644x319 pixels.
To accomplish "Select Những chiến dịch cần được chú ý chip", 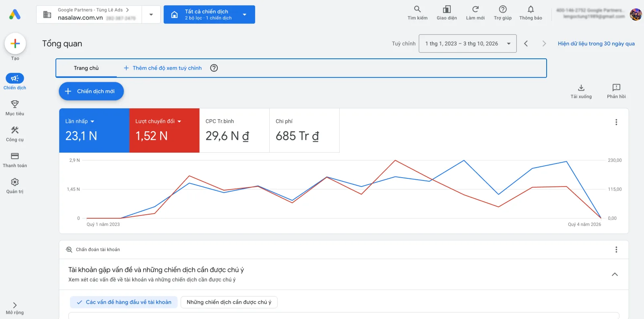I will (x=229, y=302).
